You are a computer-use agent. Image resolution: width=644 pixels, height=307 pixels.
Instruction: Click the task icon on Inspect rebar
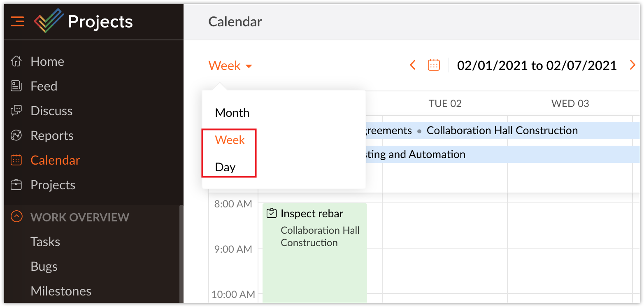(271, 213)
